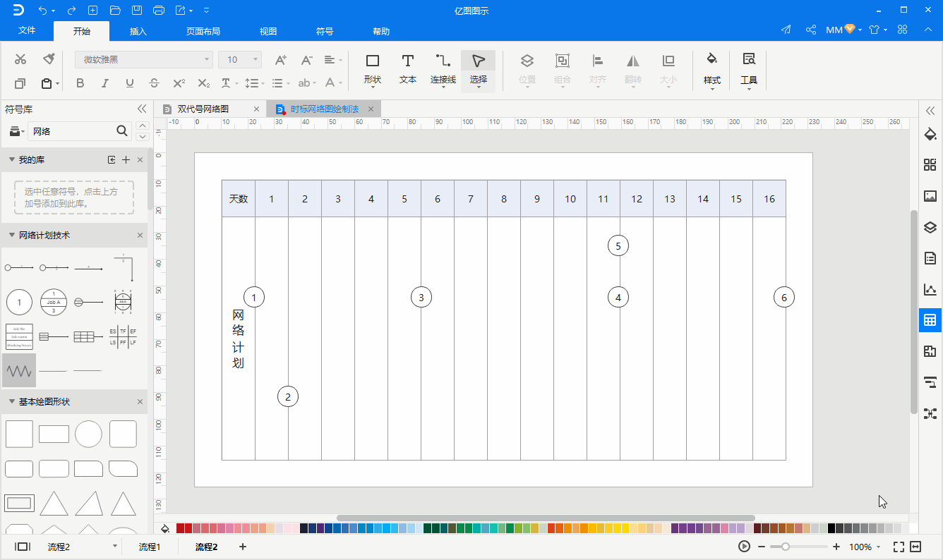Switch to the 插入 ribbon tab
The image size is (943, 560).
pyautogui.click(x=138, y=32)
